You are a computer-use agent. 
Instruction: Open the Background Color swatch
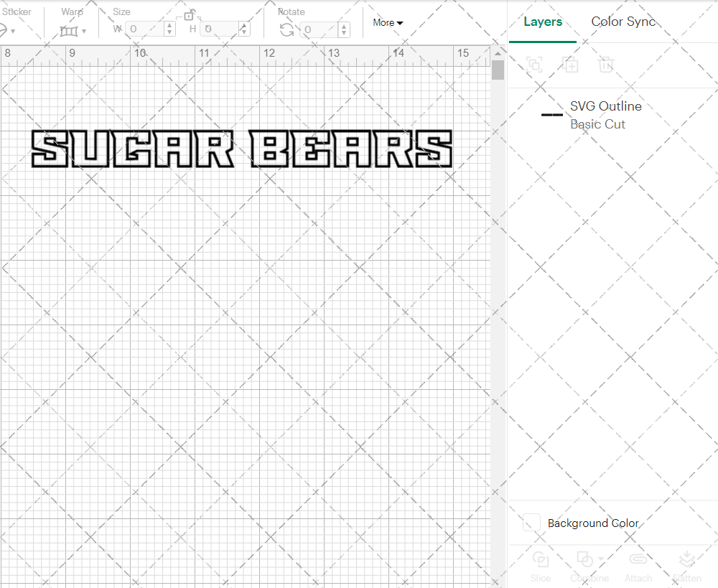coord(531,523)
